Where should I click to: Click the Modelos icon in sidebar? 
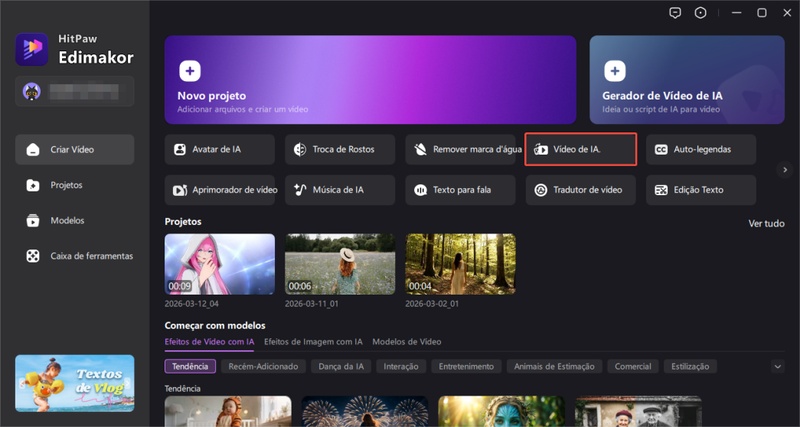click(x=33, y=220)
